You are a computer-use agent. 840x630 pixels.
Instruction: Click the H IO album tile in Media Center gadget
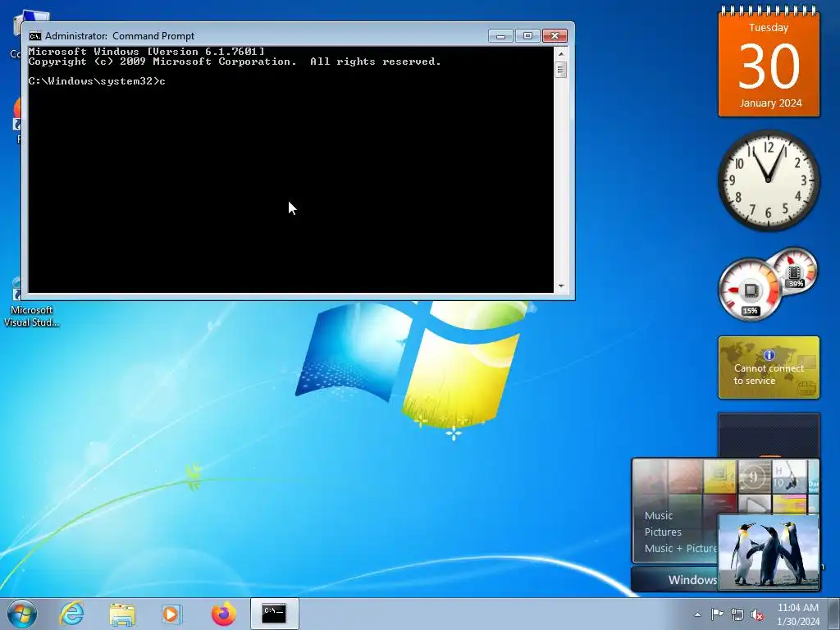790,476
